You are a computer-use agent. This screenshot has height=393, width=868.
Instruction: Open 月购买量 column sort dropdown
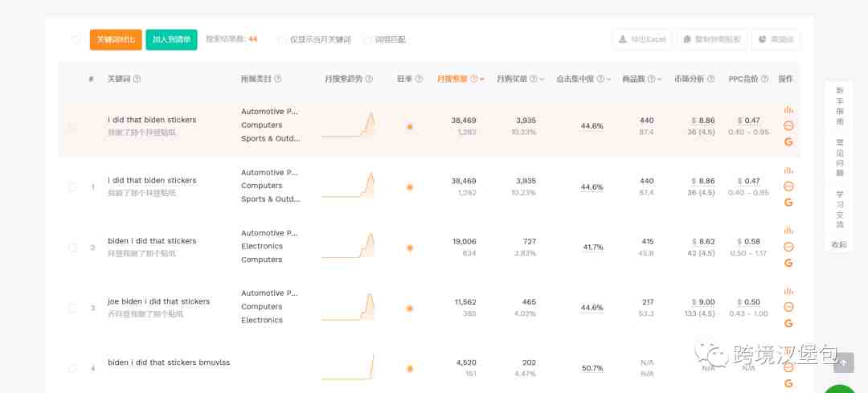pyautogui.click(x=542, y=79)
